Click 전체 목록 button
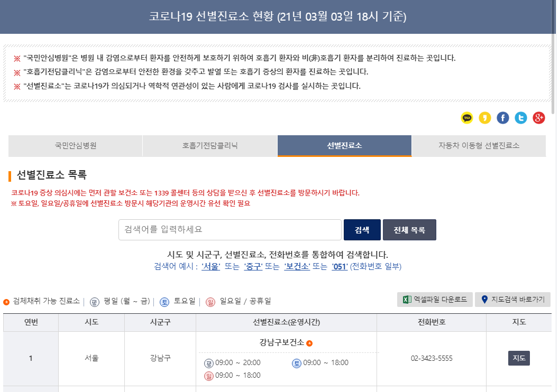This screenshot has height=392, width=559. 409,230
